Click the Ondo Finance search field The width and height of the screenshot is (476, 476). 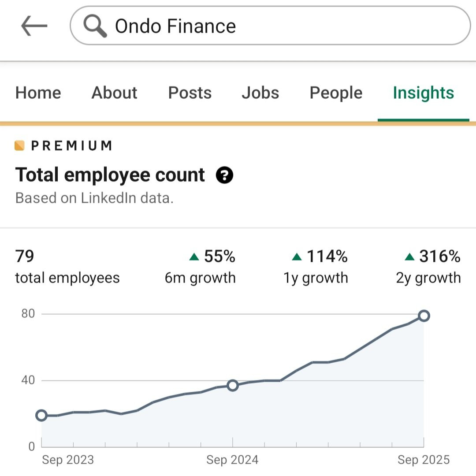click(x=282, y=26)
